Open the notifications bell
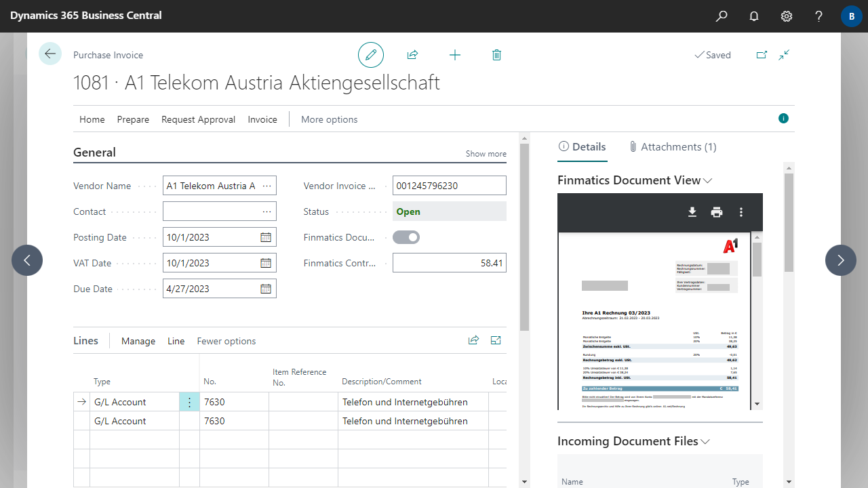The image size is (868, 488). 754,16
